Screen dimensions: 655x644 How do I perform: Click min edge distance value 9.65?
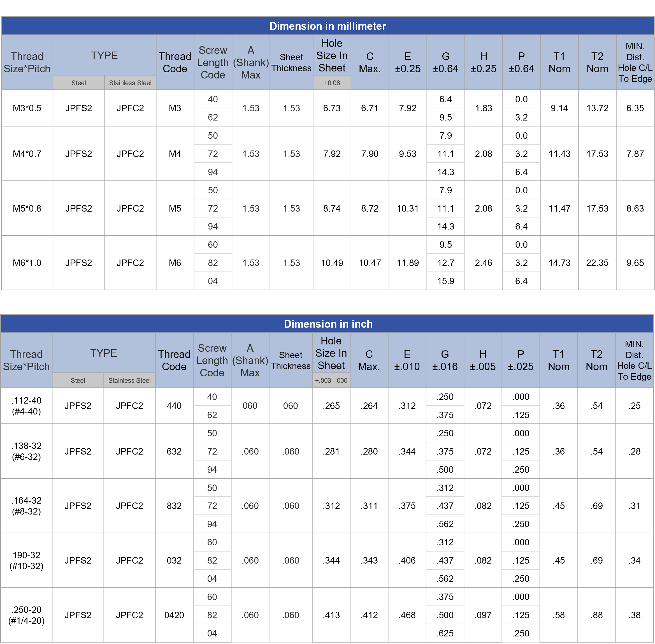point(635,263)
